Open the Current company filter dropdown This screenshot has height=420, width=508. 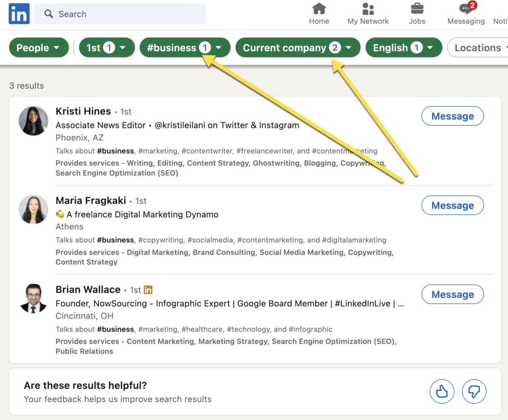point(297,48)
